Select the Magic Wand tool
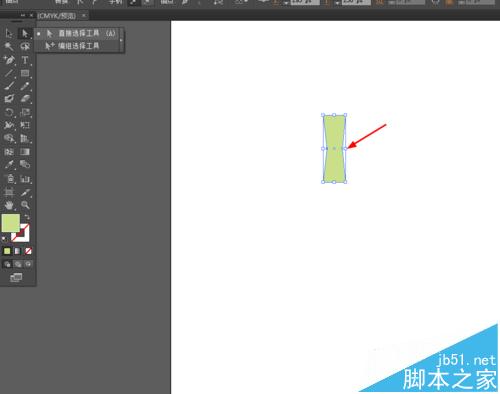 coord(9,46)
